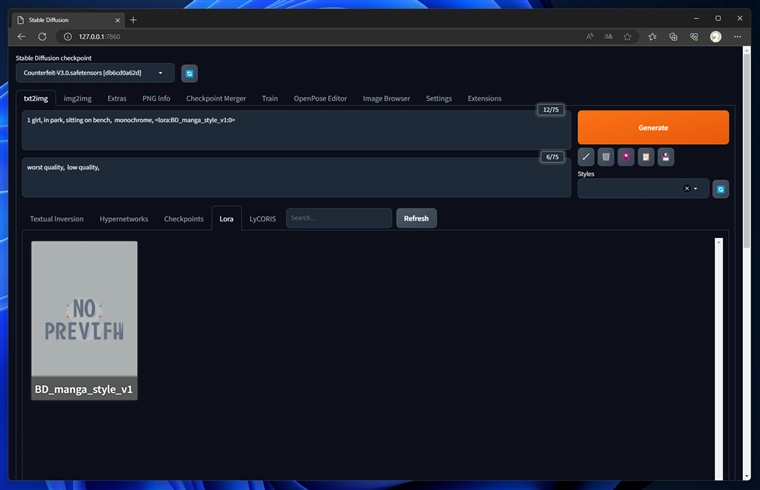Open favorites list icon
Screen dimensions: 760x490
tap(652, 36)
